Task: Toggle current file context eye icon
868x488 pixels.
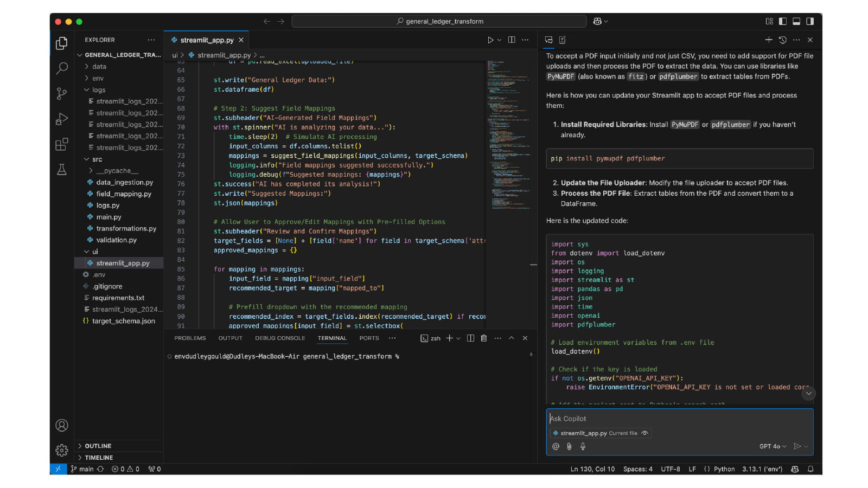Action: (x=644, y=433)
